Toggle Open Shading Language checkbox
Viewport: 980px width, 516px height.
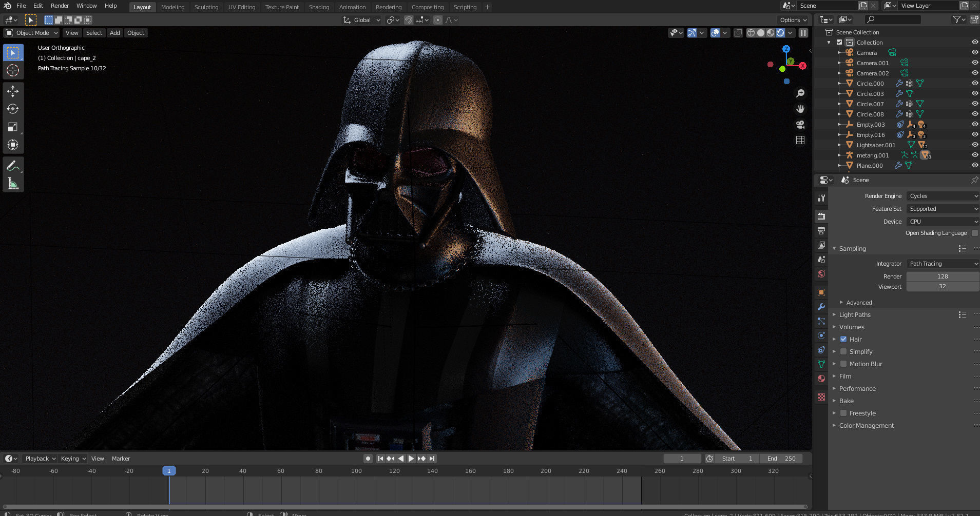974,233
